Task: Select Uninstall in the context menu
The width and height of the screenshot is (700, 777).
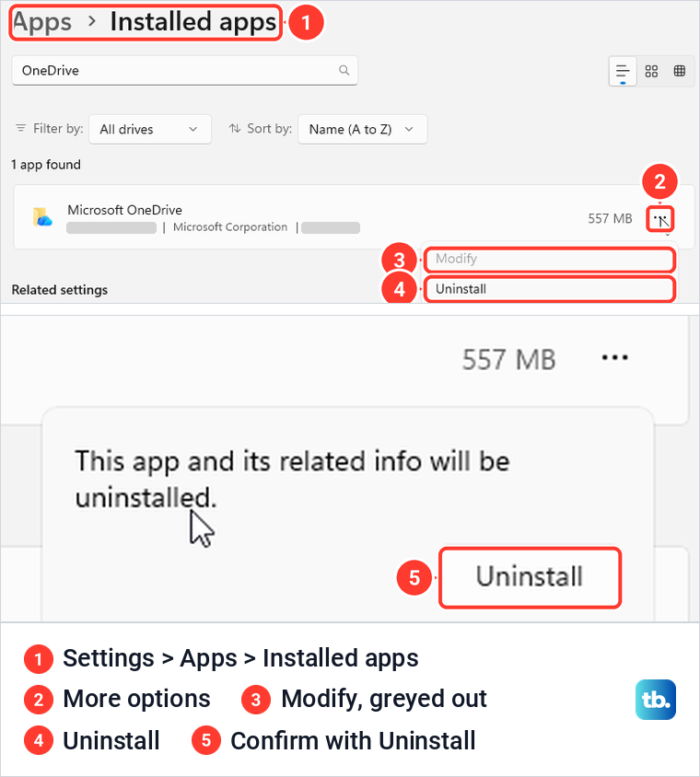Action: (x=550, y=289)
